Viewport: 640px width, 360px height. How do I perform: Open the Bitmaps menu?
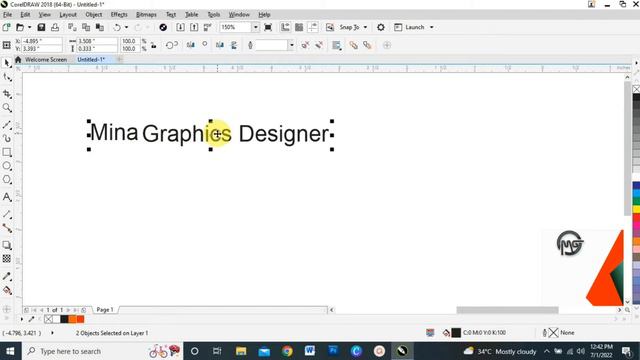[146, 15]
